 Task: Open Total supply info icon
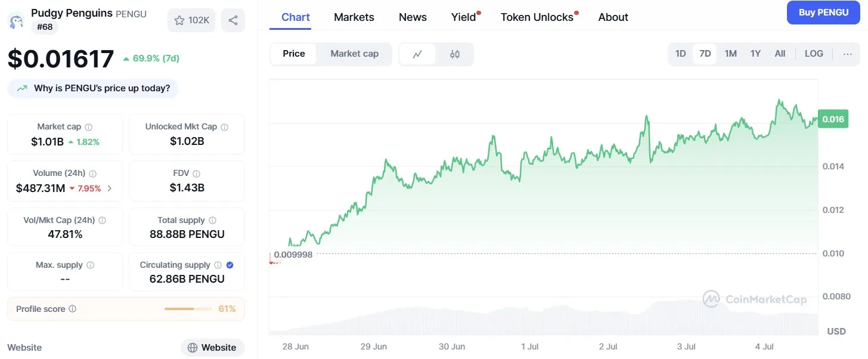213,221
